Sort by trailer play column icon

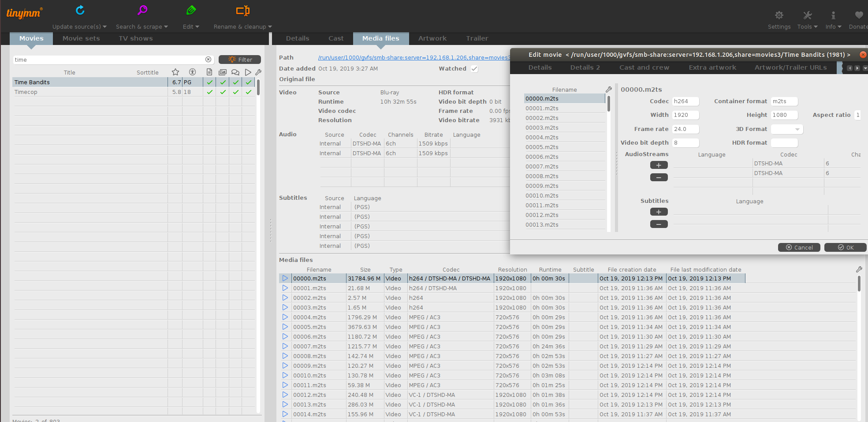(x=248, y=72)
